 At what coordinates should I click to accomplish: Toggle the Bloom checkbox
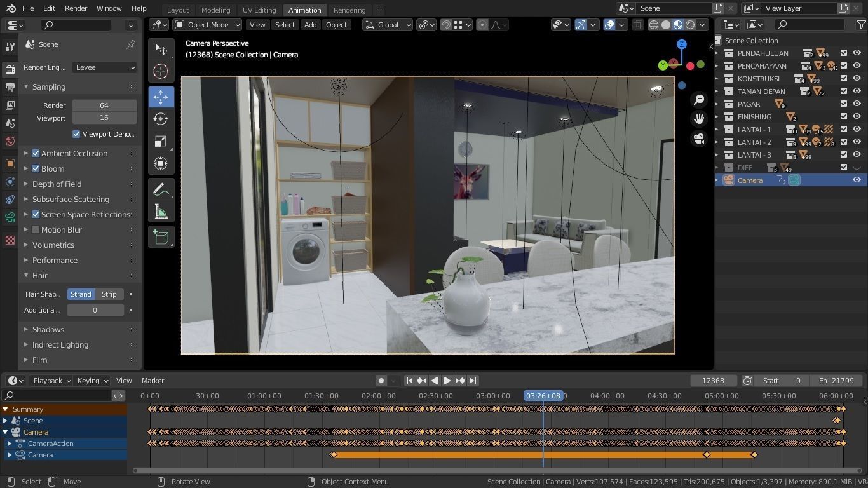(36, 168)
